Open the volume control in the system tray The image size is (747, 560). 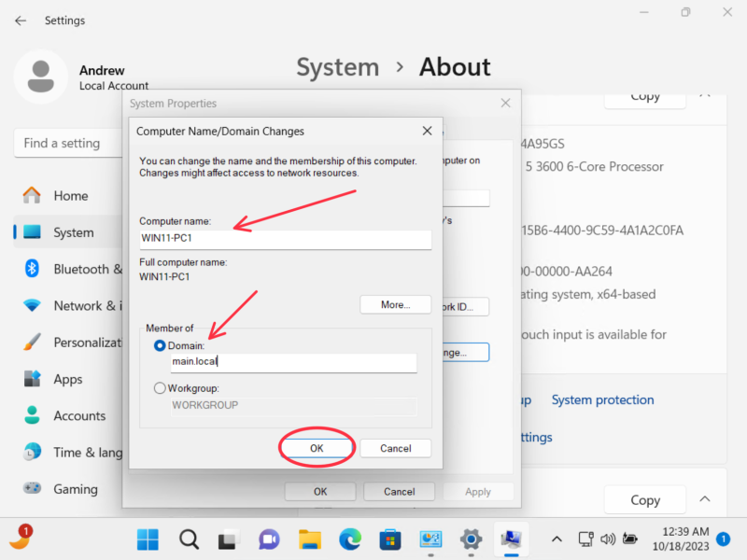click(607, 539)
